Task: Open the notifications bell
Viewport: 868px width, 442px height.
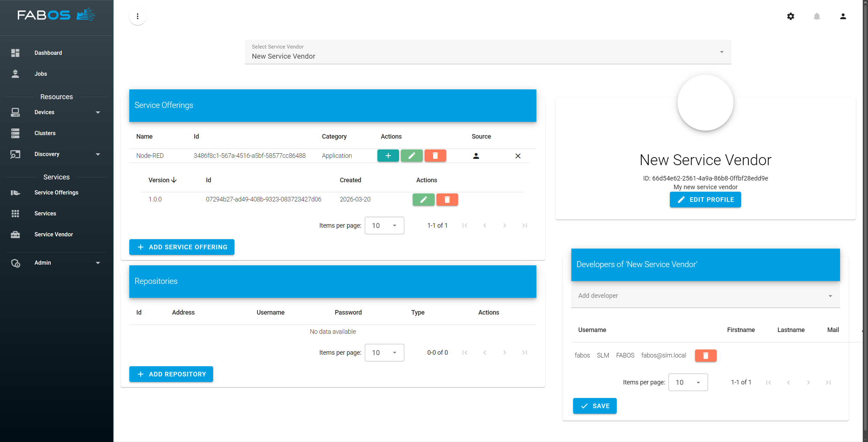Action: click(x=817, y=16)
